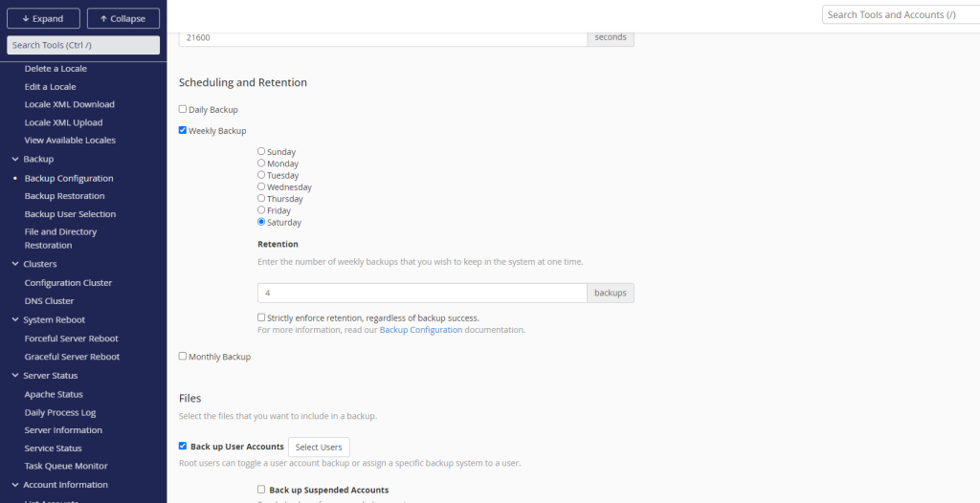Viewport: 980px width, 503px height.
Task: Open Backup Restoration in sidebar
Action: point(64,196)
